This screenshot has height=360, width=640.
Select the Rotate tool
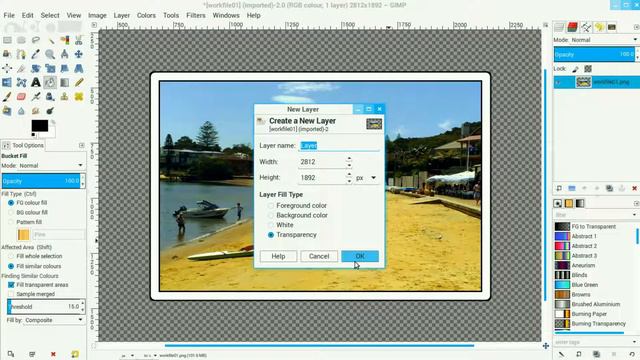[36, 68]
